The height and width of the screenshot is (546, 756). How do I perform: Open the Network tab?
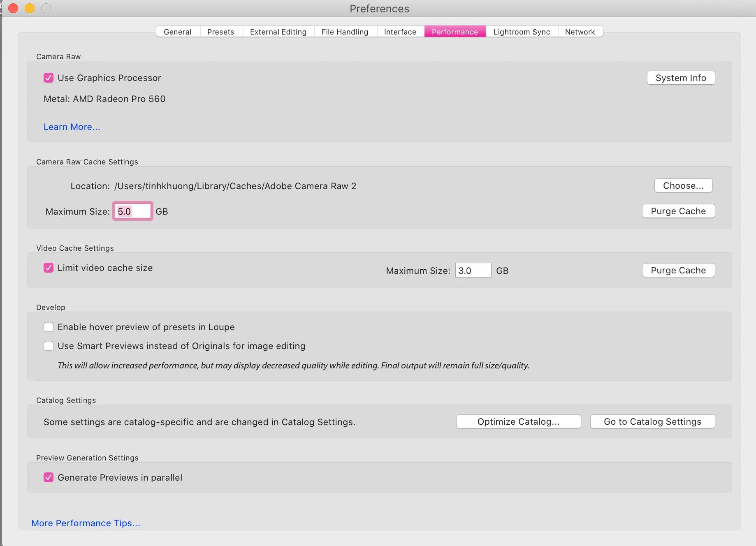click(x=580, y=32)
